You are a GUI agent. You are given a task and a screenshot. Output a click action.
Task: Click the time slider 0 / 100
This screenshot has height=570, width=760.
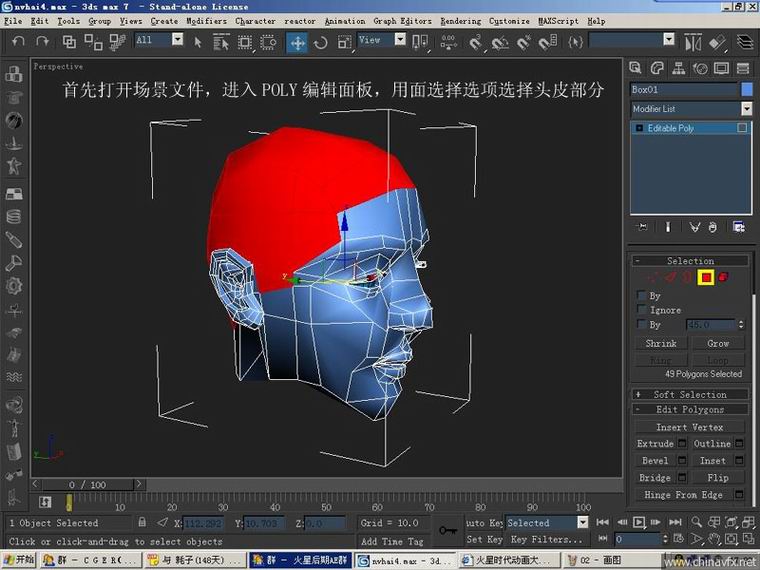87,484
